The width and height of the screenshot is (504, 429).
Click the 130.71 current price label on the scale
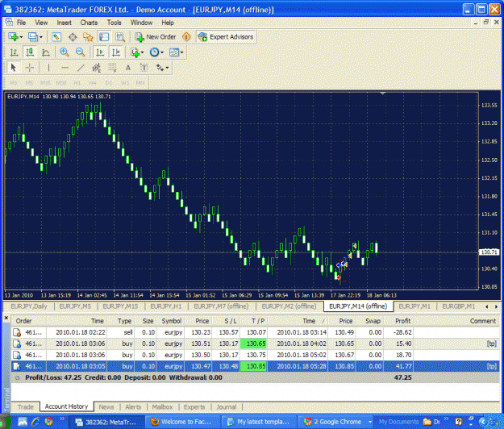coord(489,252)
